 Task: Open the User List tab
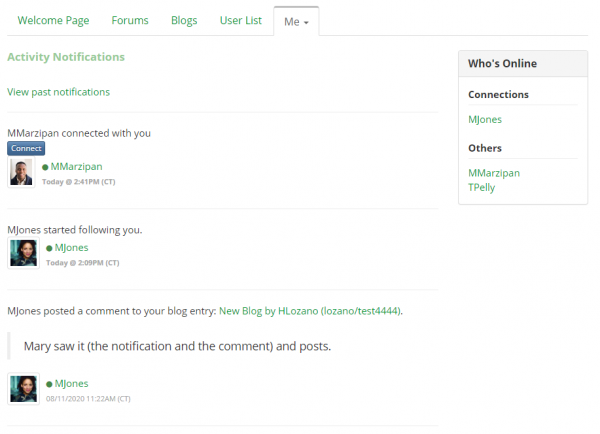240,20
